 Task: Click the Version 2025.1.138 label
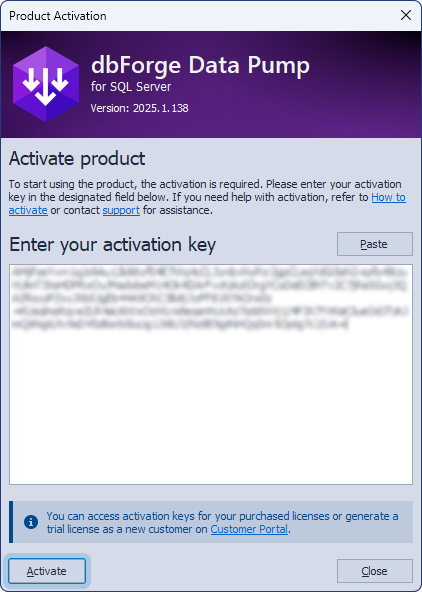pyautogui.click(x=140, y=108)
